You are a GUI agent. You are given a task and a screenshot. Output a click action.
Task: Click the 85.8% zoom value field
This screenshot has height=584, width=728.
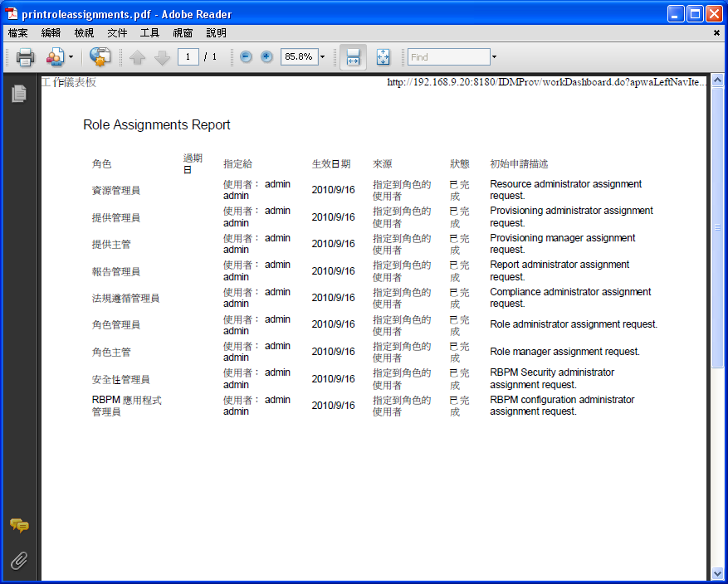pos(299,56)
